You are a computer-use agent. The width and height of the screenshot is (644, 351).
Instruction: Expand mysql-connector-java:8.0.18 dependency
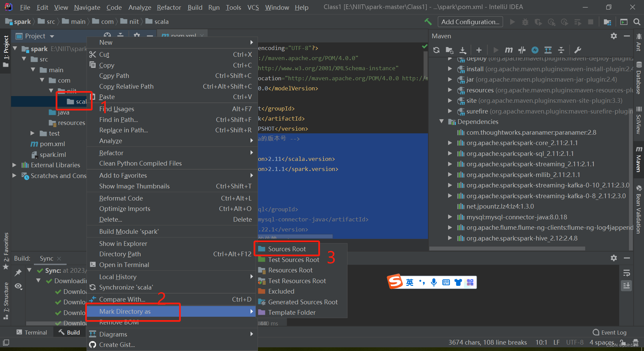coord(450,217)
